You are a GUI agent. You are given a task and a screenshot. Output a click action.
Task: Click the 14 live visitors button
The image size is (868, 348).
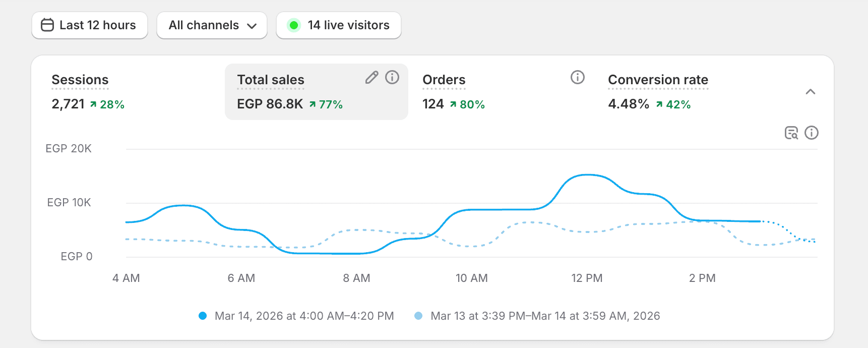pos(339,25)
